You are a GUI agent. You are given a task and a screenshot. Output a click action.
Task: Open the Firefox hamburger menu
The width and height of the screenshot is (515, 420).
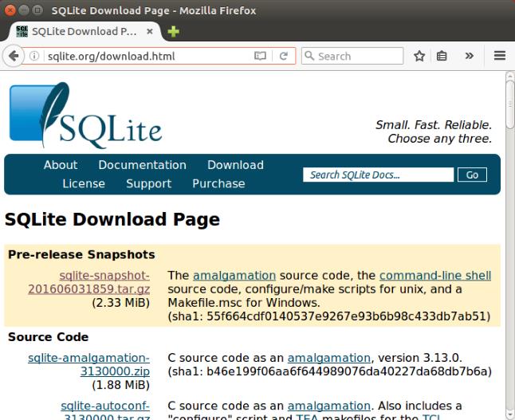coord(500,56)
